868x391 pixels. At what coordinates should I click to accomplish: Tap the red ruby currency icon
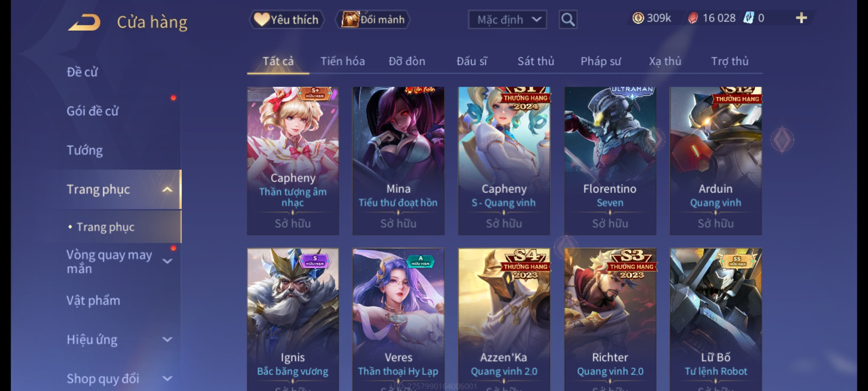coord(693,18)
